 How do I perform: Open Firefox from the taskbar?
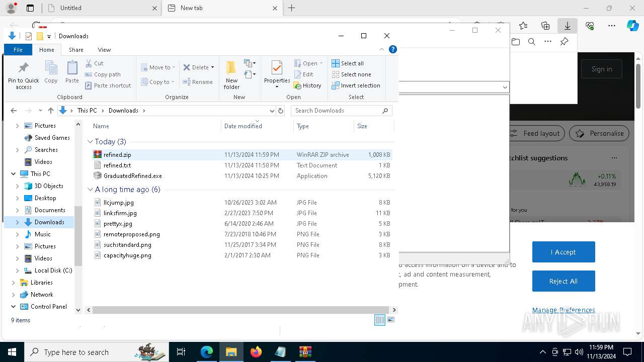[256, 352]
